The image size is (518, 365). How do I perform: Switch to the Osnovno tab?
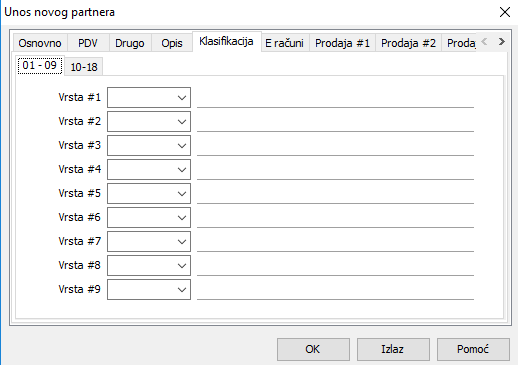pos(40,43)
